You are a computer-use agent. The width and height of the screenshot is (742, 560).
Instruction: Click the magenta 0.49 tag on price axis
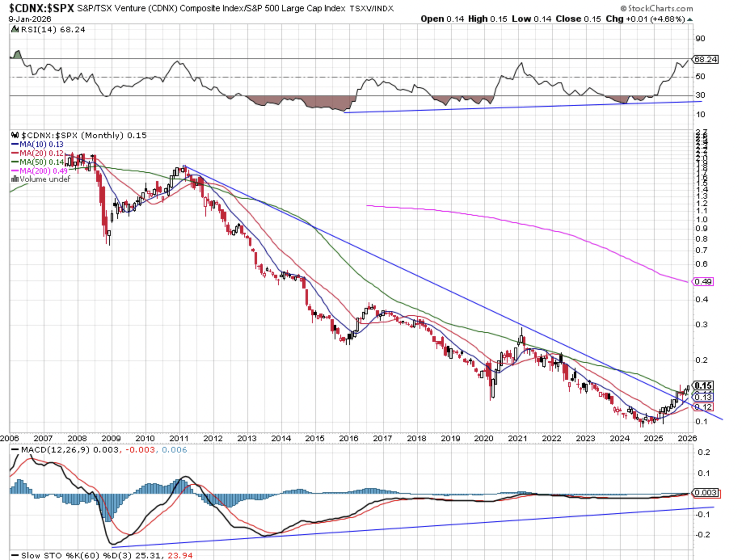[x=703, y=282]
